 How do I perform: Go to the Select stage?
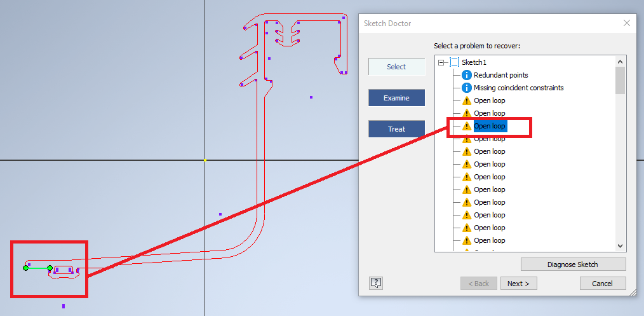tap(396, 67)
